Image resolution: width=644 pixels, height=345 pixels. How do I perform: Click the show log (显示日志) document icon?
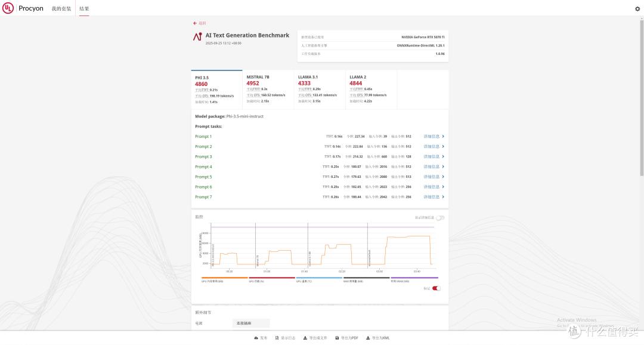pyautogui.click(x=277, y=338)
